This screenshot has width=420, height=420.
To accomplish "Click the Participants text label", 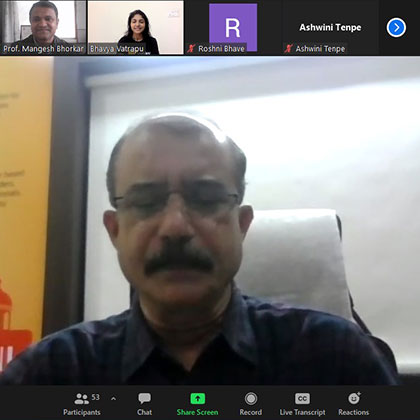I will (82, 412).
